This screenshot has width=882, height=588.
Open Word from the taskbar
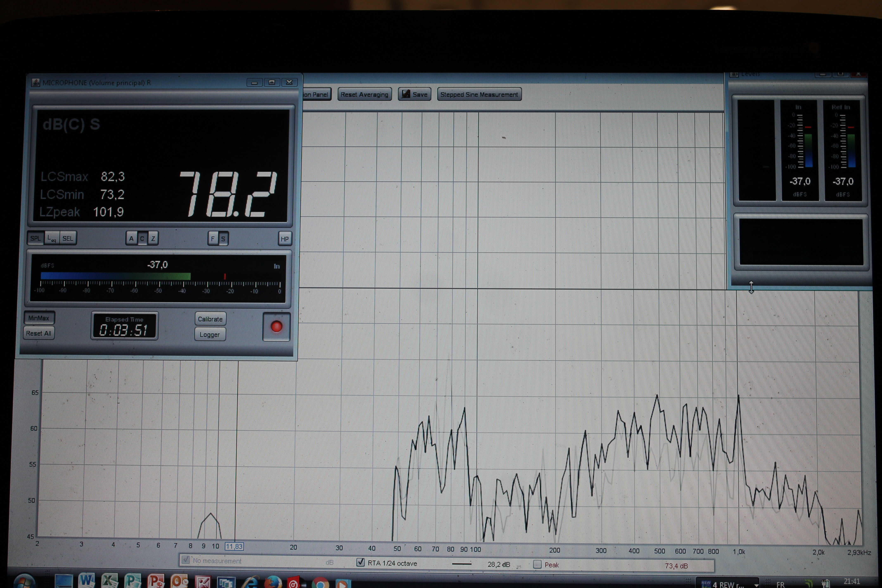86,581
